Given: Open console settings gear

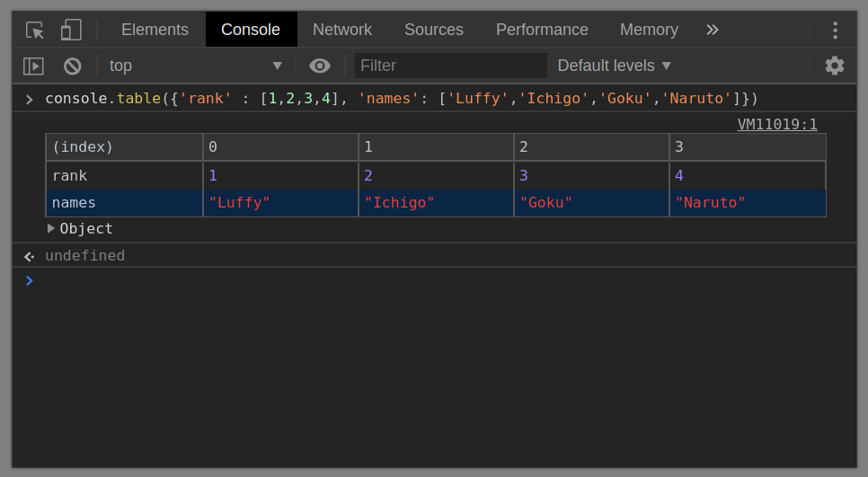Looking at the screenshot, I should (835, 66).
